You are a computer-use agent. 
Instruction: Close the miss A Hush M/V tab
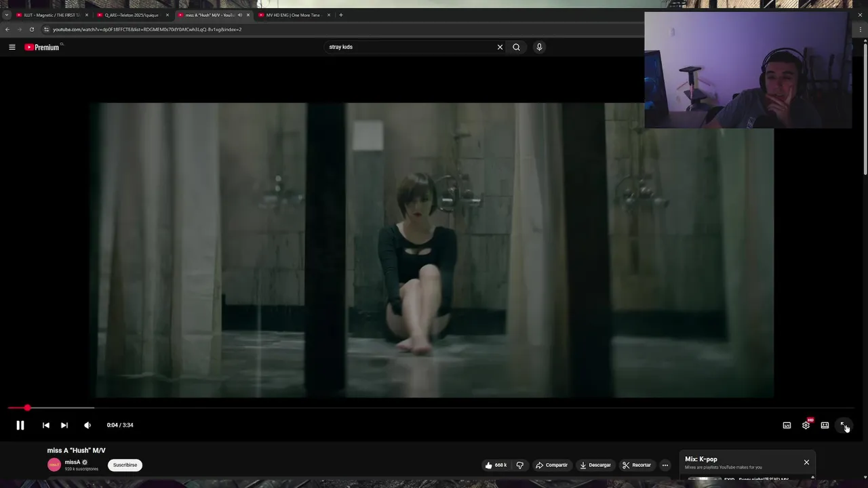[248, 15]
